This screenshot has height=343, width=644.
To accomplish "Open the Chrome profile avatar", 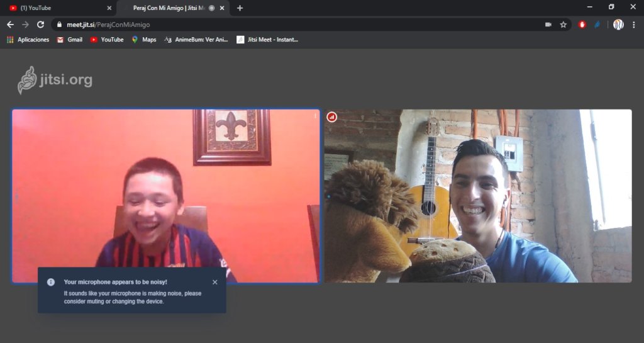I will coord(618,25).
